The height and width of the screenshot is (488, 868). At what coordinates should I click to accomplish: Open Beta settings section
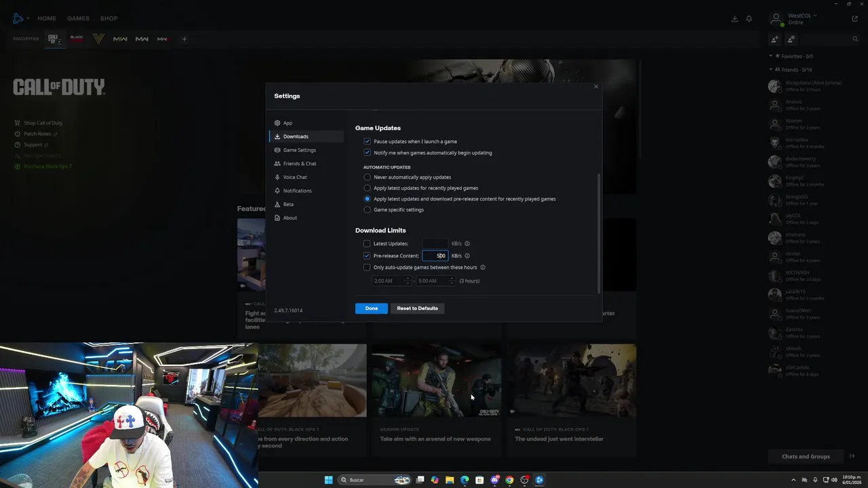tap(306, 204)
